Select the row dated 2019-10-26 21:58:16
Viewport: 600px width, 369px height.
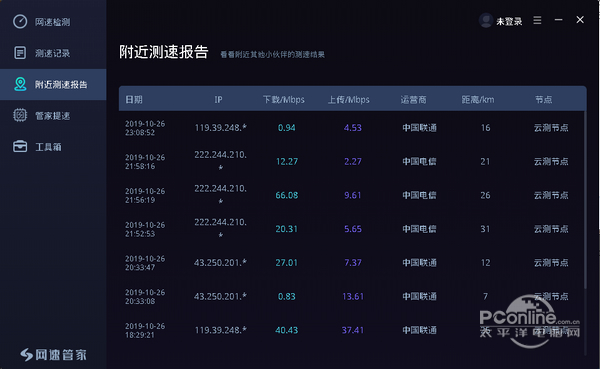pyautogui.click(x=351, y=162)
